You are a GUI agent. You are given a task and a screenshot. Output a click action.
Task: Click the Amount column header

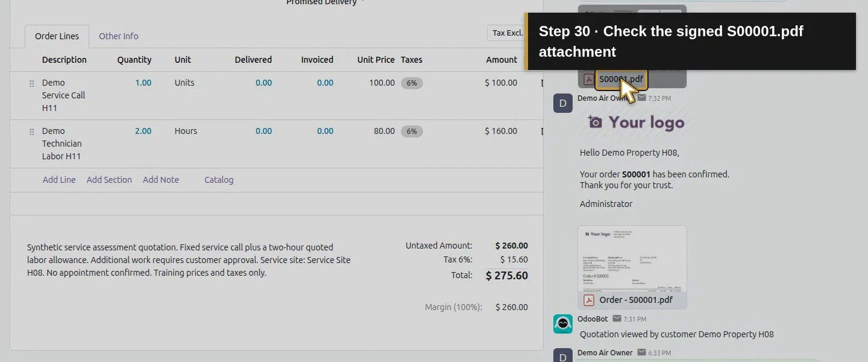[x=502, y=60]
